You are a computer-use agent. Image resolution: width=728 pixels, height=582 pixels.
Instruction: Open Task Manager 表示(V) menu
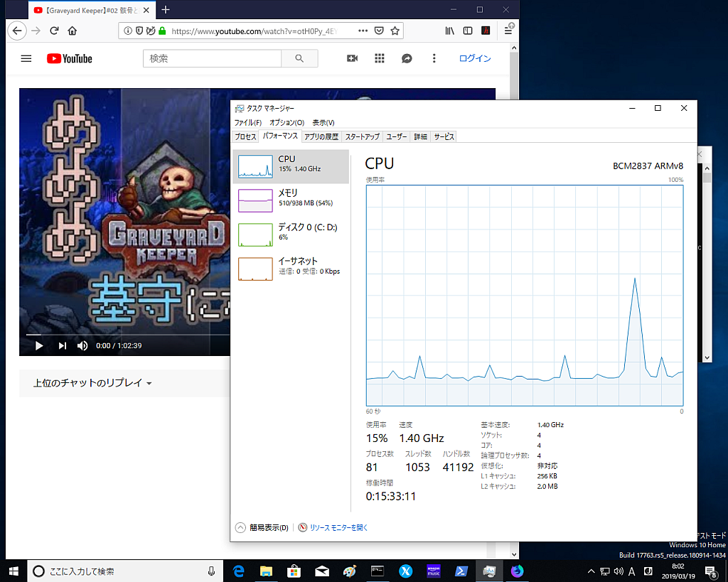(323, 122)
